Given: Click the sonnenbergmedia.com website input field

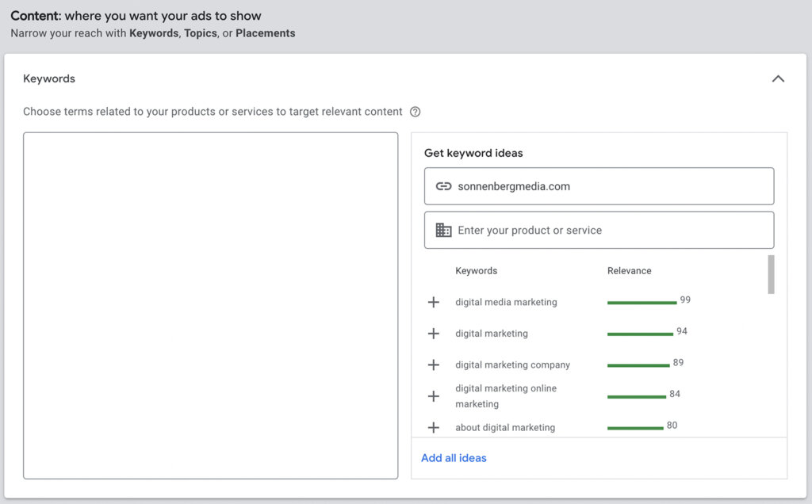Looking at the screenshot, I should pos(599,185).
